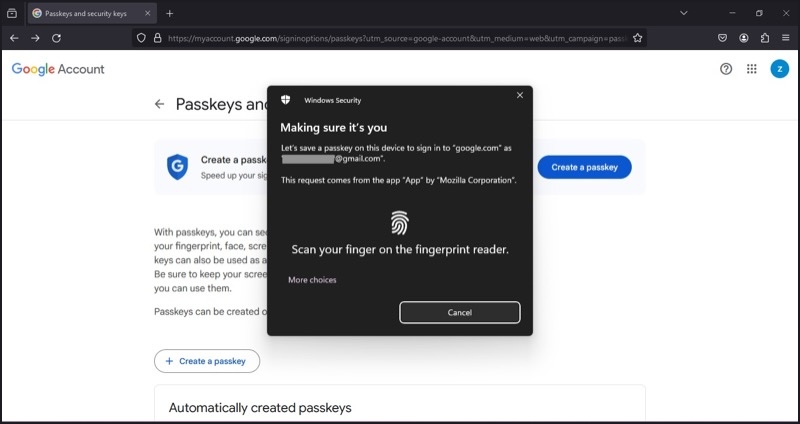Minimize the Firefox window
Image resolution: width=800 pixels, height=424 pixels.
point(732,13)
